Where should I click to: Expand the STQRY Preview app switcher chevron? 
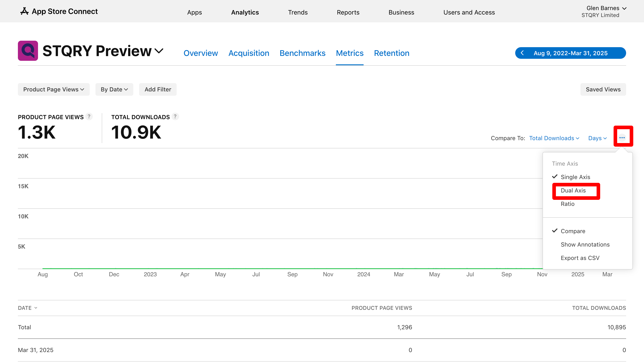tap(159, 51)
